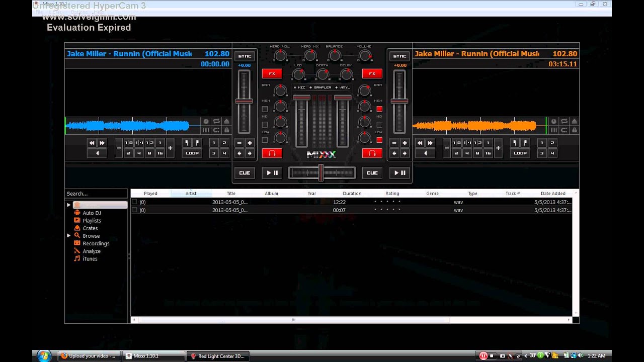This screenshot has width=644, height=362.
Task: Sort library by Date Added column
Action: (553, 194)
